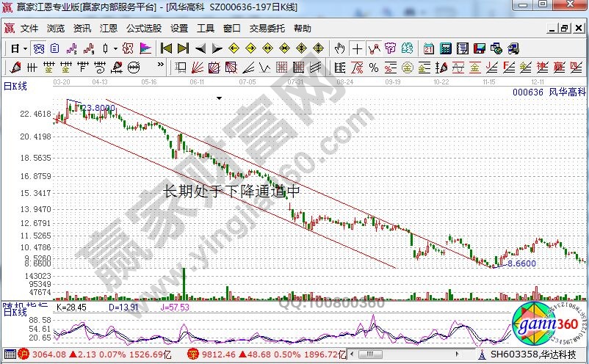Click the 风华高科 stock name label

(565, 92)
